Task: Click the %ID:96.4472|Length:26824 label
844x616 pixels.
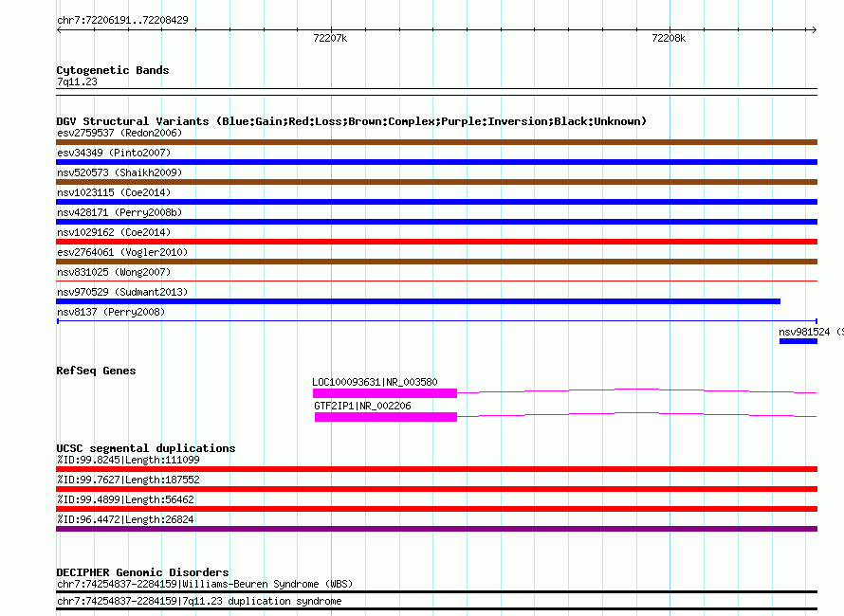Action: click(x=125, y=519)
